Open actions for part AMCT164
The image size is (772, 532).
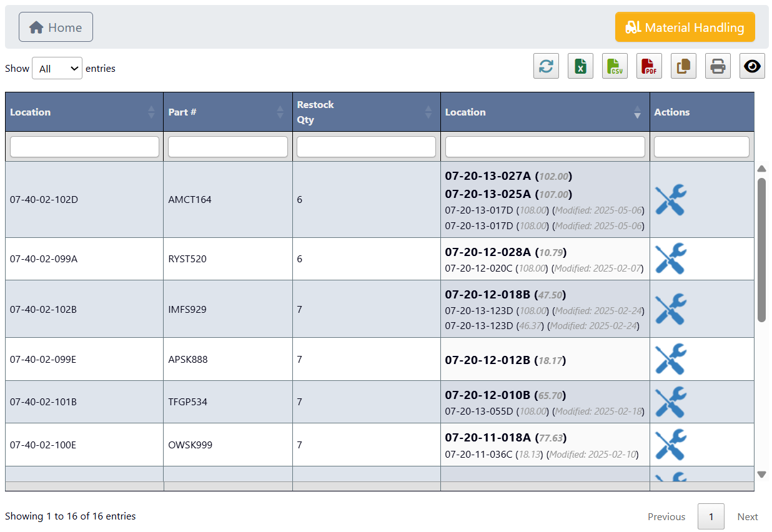point(670,199)
